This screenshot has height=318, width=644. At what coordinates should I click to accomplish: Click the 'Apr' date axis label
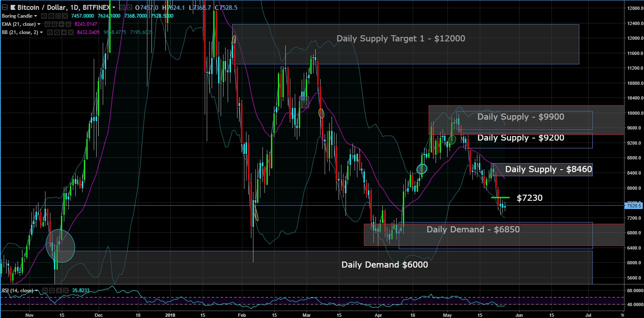point(378,315)
